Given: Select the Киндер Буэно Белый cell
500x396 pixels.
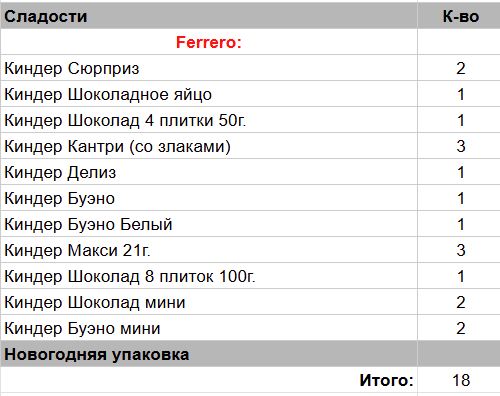Looking at the screenshot, I should pyautogui.click(x=209, y=224).
